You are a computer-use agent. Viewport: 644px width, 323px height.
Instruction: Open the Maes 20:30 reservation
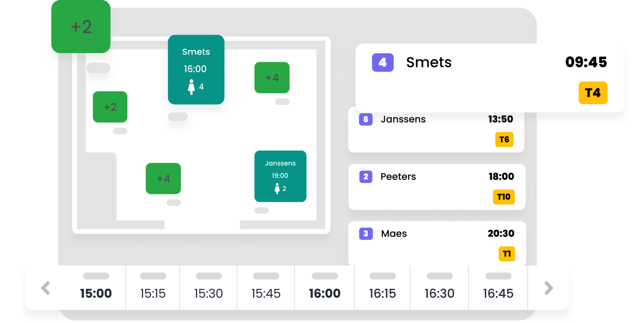point(436,243)
